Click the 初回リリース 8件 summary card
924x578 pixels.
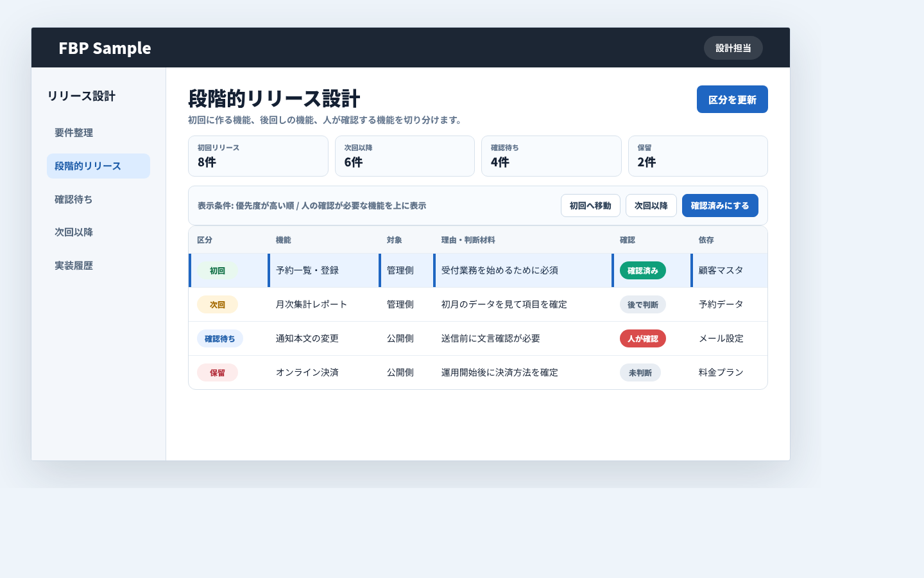[x=258, y=156]
